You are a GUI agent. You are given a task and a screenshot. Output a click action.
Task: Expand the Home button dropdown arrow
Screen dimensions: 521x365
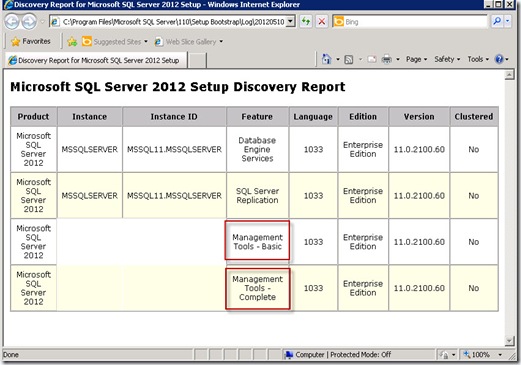tap(338, 59)
